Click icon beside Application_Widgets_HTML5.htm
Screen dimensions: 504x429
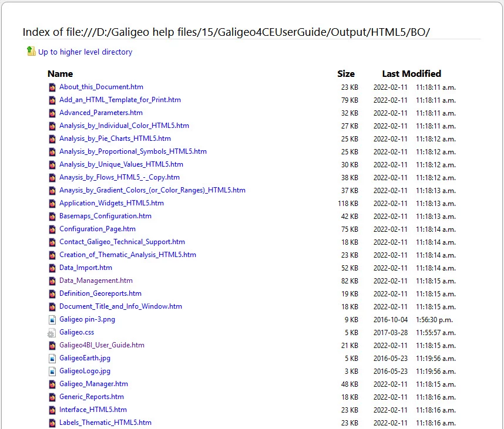click(52, 204)
